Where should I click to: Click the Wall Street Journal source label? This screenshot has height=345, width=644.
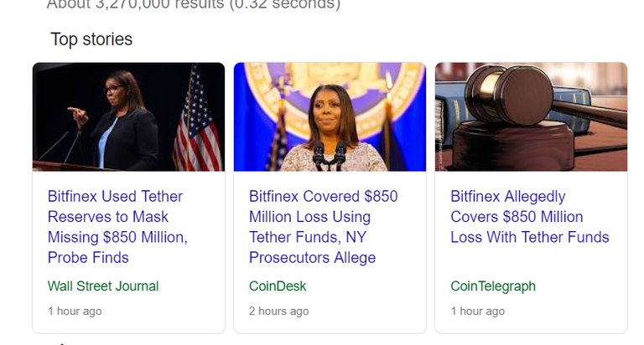pyautogui.click(x=103, y=286)
